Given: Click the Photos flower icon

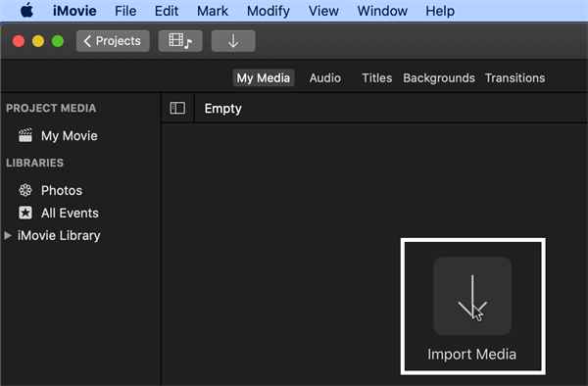Looking at the screenshot, I should click(x=25, y=190).
